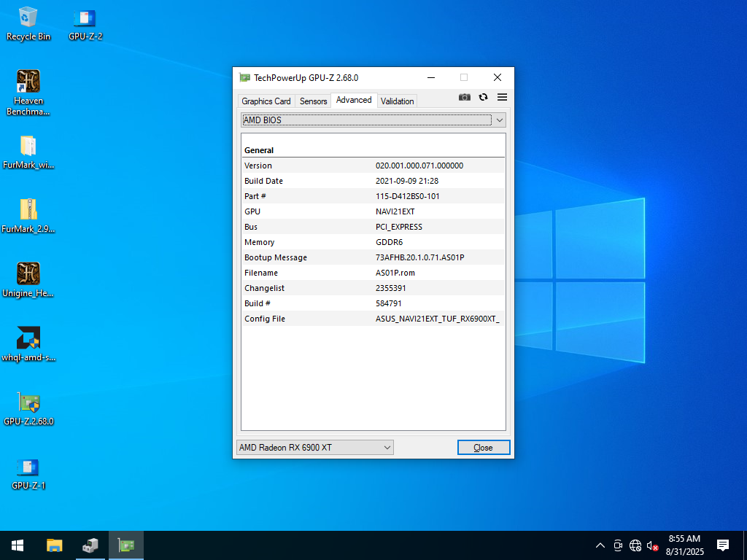This screenshot has width=747, height=560.
Task: Click the Bootup Message value 73AFHB.20.1.0.71.AS01P
Action: pos(419,257)
